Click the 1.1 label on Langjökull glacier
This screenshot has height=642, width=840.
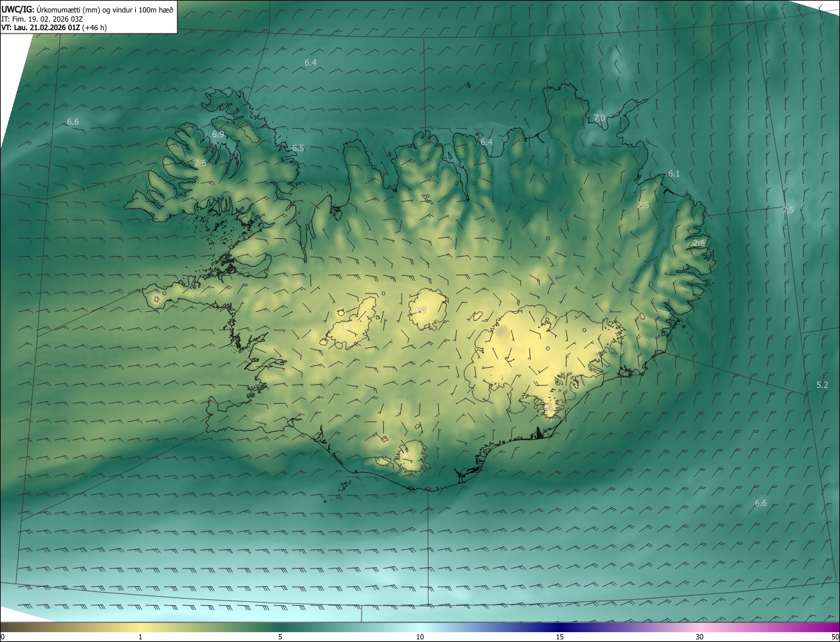347,326
